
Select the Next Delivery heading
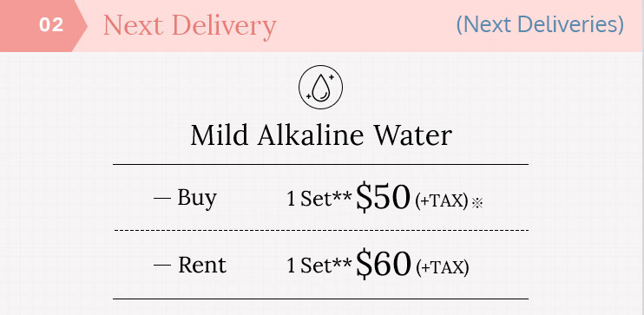coord(189,26)
